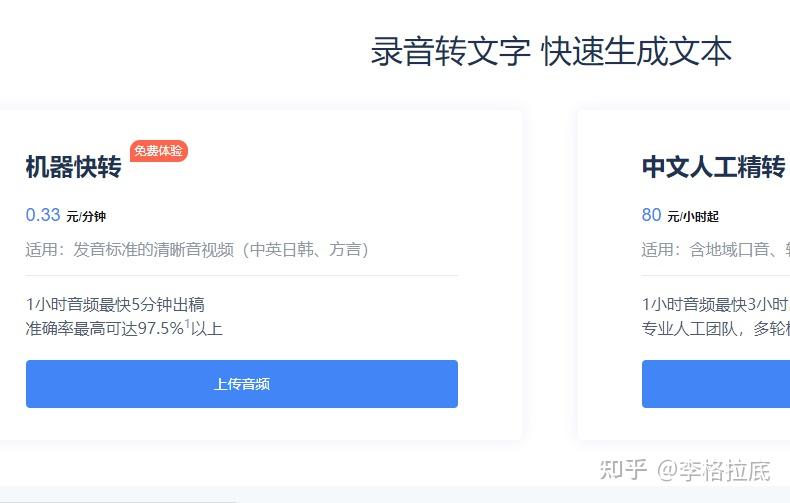Click the 1小时音频最快3小时 line
790x503 pixels.
[x=714, y=304]
